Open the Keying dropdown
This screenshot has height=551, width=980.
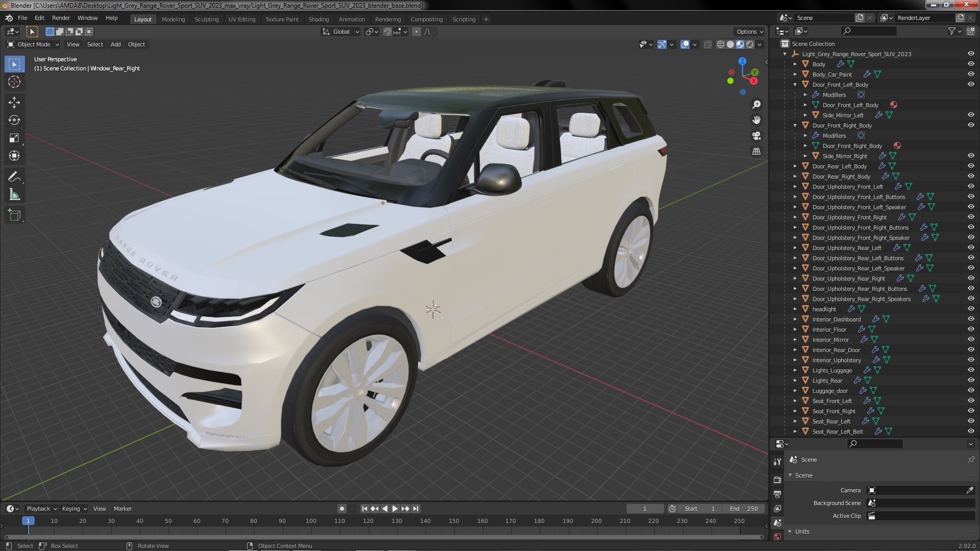coord(75,509)
